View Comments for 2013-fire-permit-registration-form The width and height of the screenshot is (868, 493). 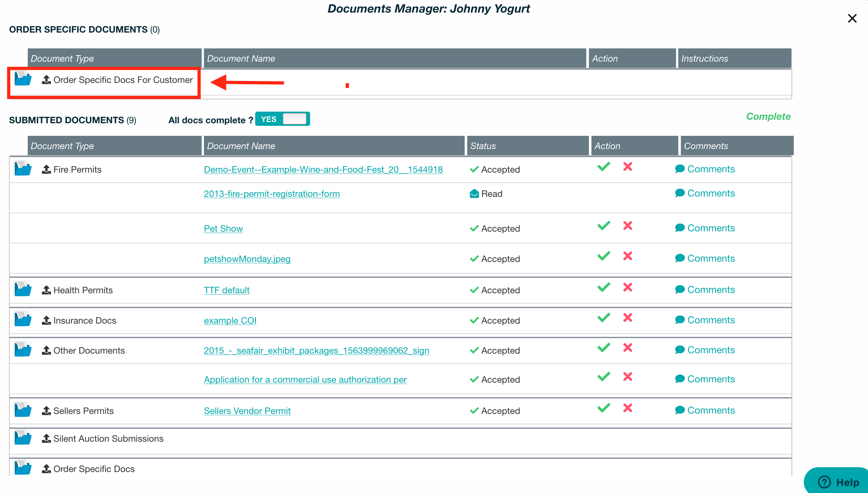point(705,193)
